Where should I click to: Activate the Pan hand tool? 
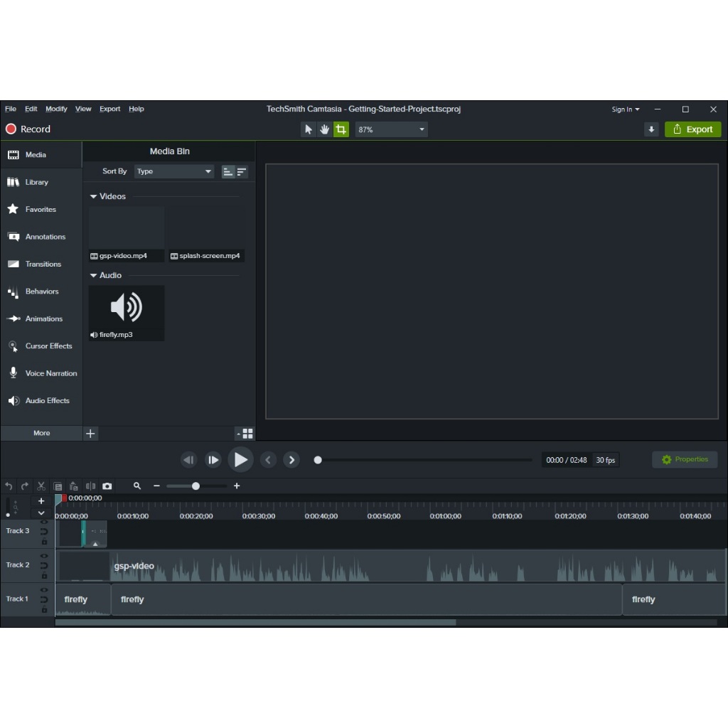pos(325,129)
